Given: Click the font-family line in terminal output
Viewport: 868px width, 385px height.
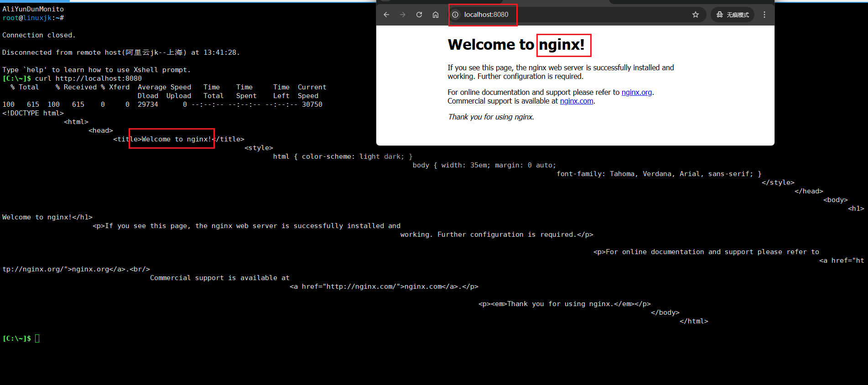Looking at the screenshot, I should [x=659, y=174].
